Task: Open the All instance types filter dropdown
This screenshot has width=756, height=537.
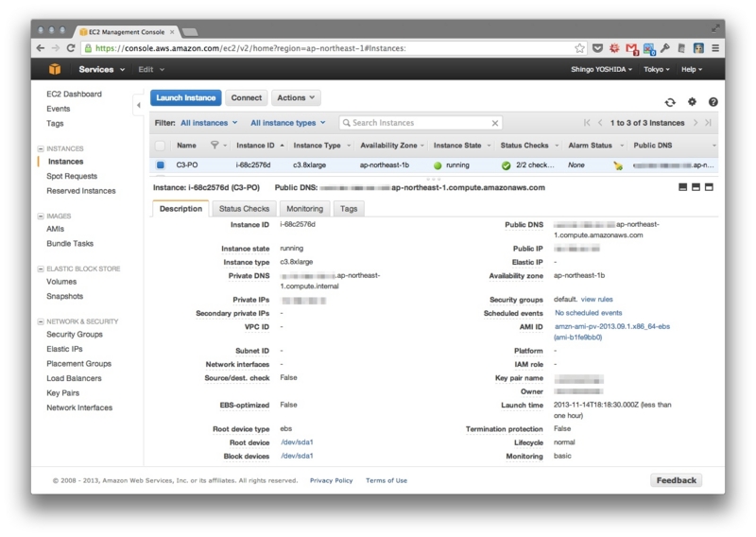Action: [x=288, y=123]
